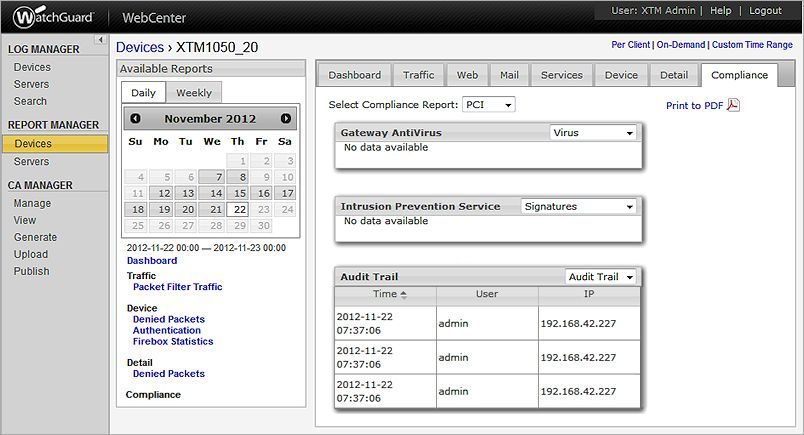This screenshot has width=804, height=435.
Task: Switch to the Dashboard tab
Action: 354,75
